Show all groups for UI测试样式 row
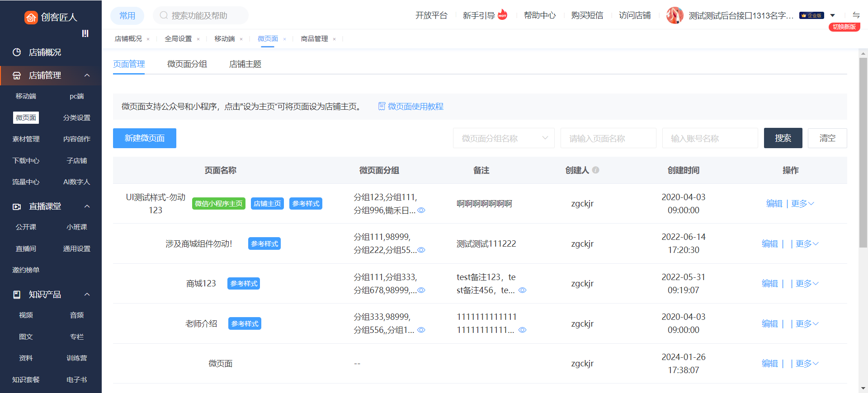Viewport: 868px width, 393px height. (x=421, y=211)
